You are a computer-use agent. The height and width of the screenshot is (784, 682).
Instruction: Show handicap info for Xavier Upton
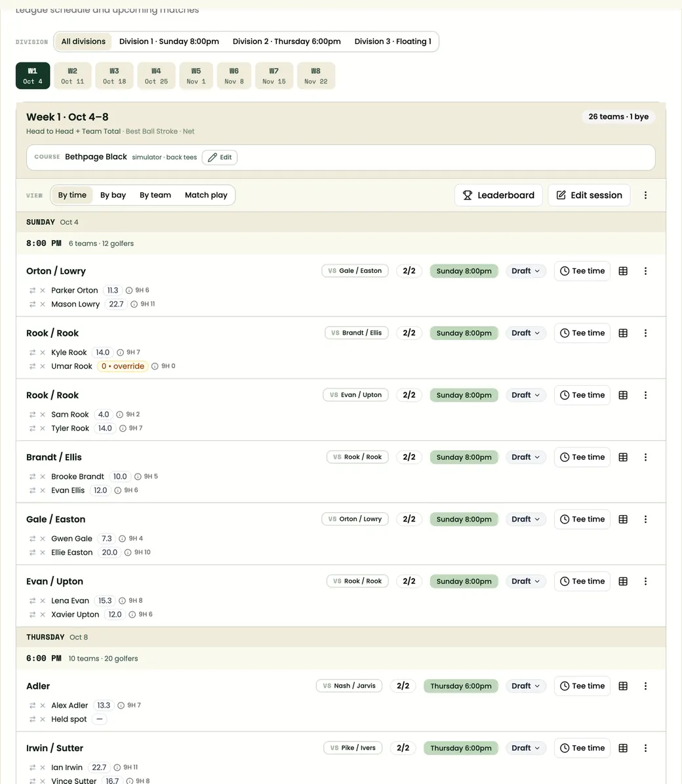click(x=132, y=615)
